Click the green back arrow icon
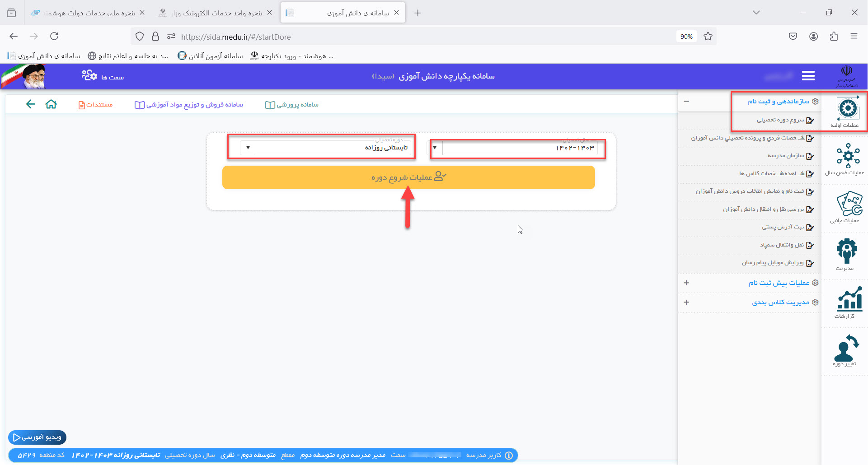The height and width of the screenshot is (465, 868). coord(30,104)
